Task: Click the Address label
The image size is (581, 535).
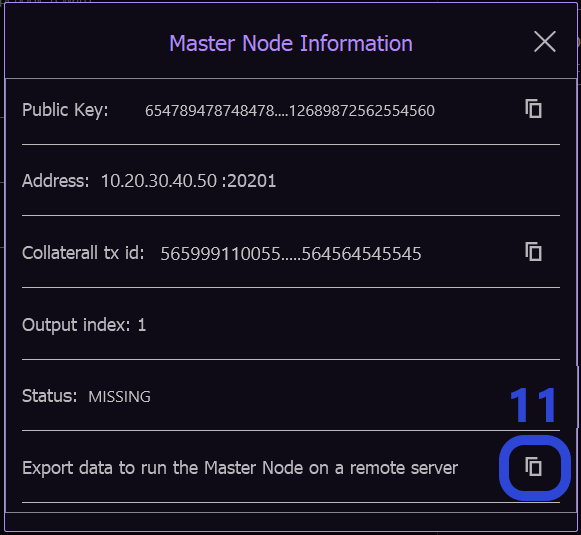Action: 56,181
